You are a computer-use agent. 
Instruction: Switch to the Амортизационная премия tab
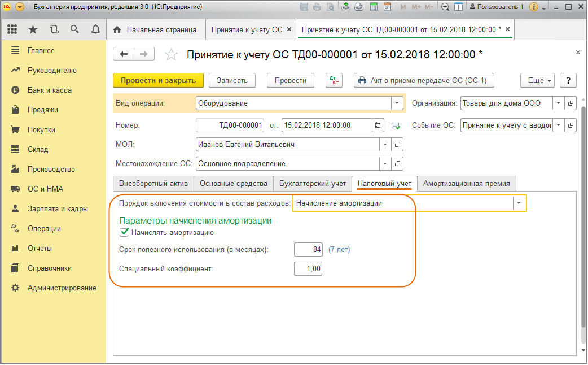467,183
